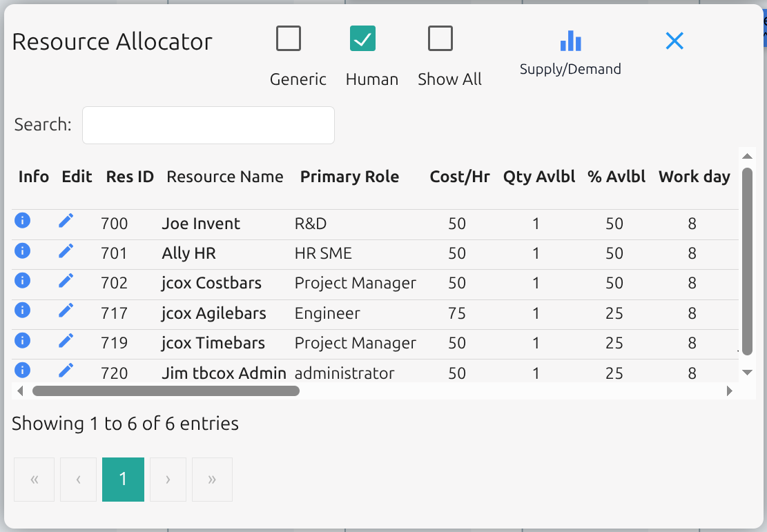767x532 pixels.
Task: Sort by Primary Role column
Action: pos(350,177)
